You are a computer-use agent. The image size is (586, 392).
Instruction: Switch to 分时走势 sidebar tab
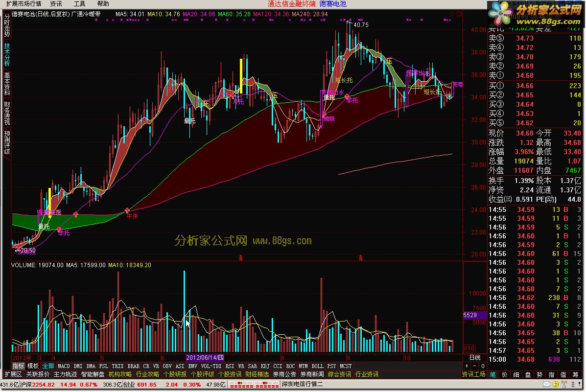click(7, 25)
